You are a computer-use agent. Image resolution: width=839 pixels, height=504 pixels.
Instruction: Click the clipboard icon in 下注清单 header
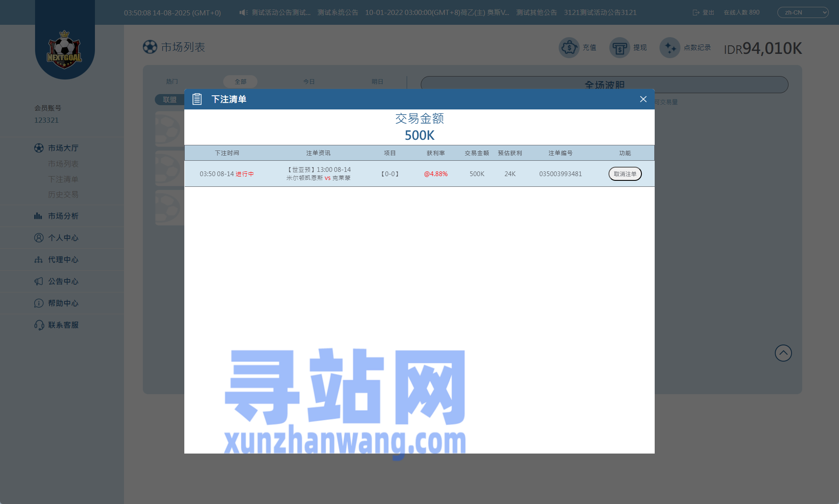(x=197, y=99)
